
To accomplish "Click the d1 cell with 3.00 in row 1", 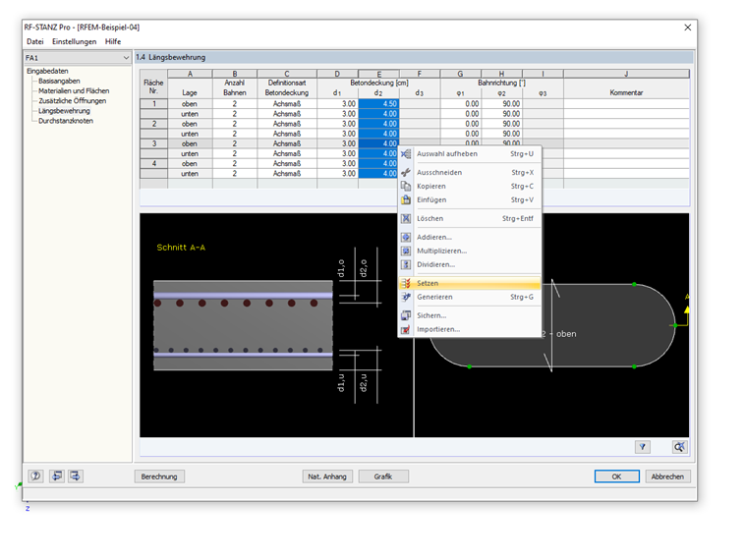I will [x=337, y=103].
